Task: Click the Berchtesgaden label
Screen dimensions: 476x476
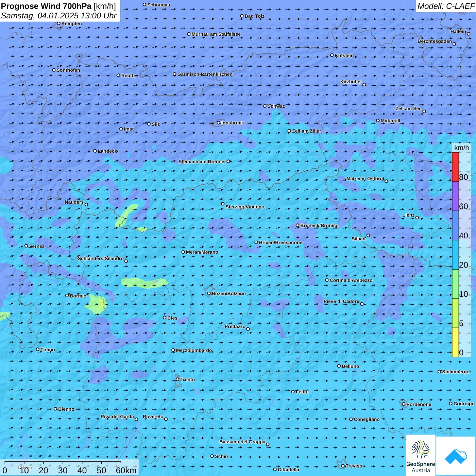Action: 435,41
